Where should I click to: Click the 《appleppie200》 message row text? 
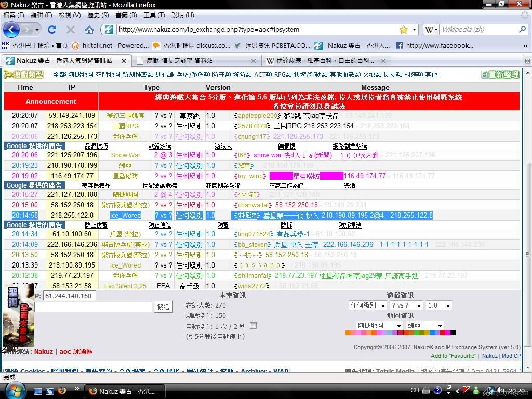(x=286, y=116)
